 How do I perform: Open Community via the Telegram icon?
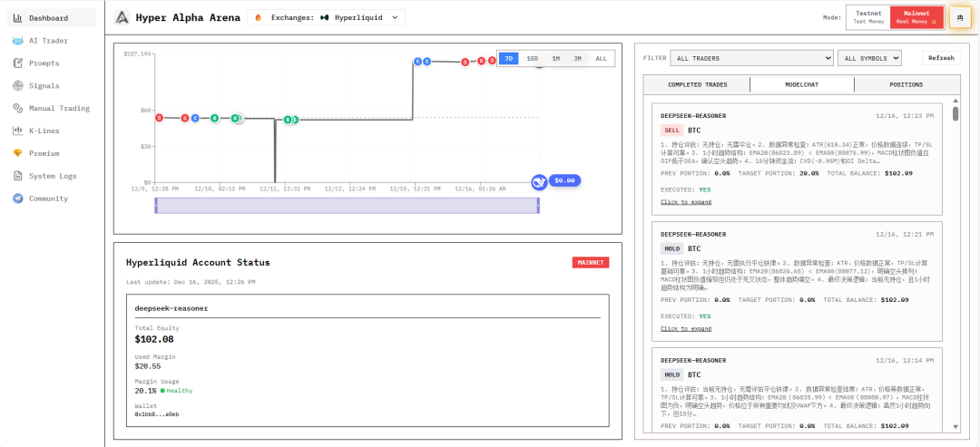18,199
